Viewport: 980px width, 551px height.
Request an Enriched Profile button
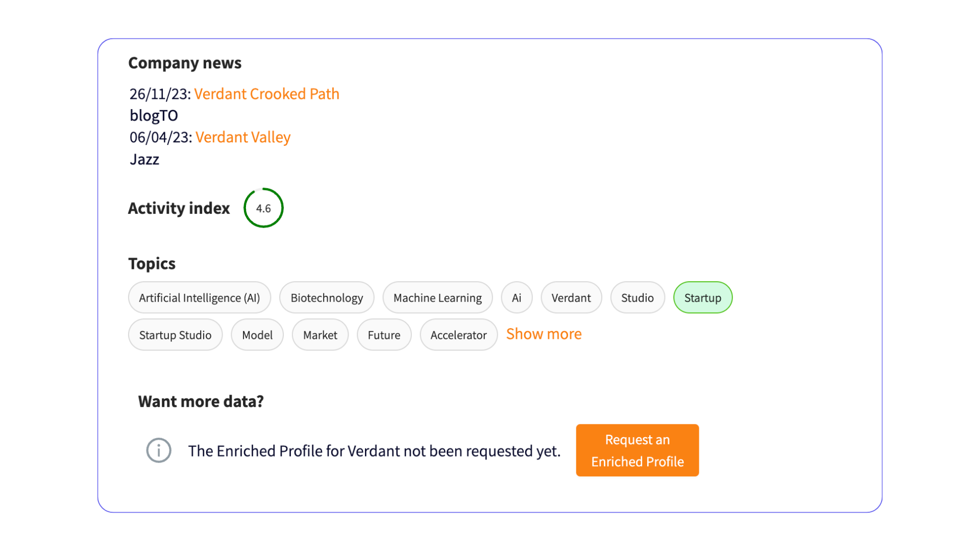(x=638, y=450)
